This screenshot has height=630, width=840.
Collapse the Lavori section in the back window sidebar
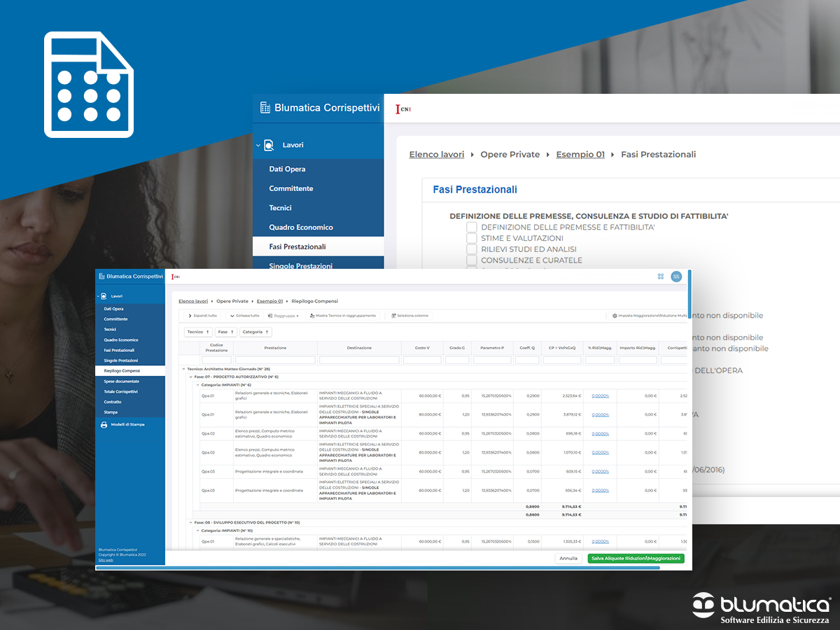point(258,145)
